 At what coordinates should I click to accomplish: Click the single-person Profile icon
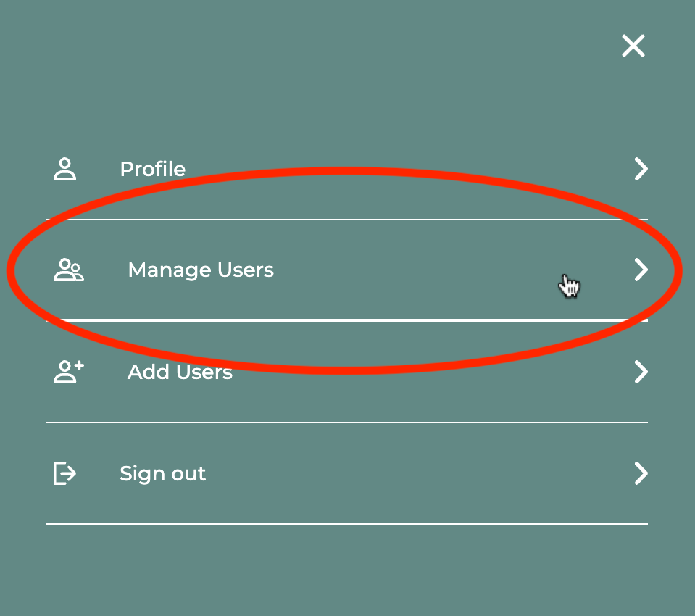click(64, 169)
